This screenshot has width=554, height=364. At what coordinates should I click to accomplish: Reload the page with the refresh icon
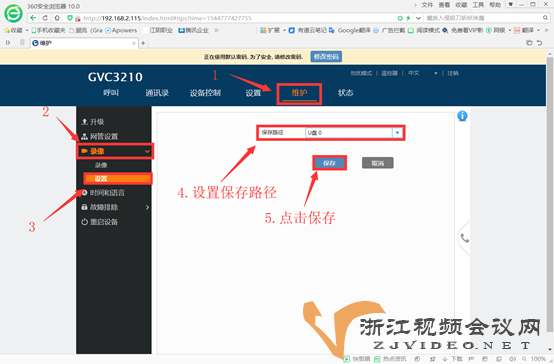(45, 18)
